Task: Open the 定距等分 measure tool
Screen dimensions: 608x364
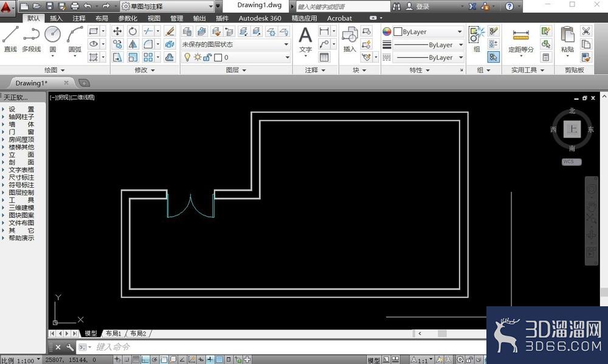Action: 521,41
